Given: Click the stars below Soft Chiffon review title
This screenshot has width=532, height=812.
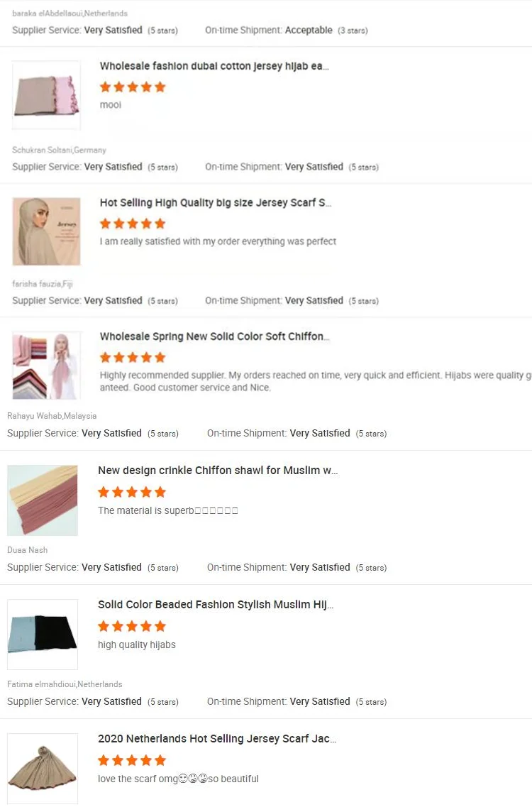Looking at the screenshot, I should click(133, 357).
